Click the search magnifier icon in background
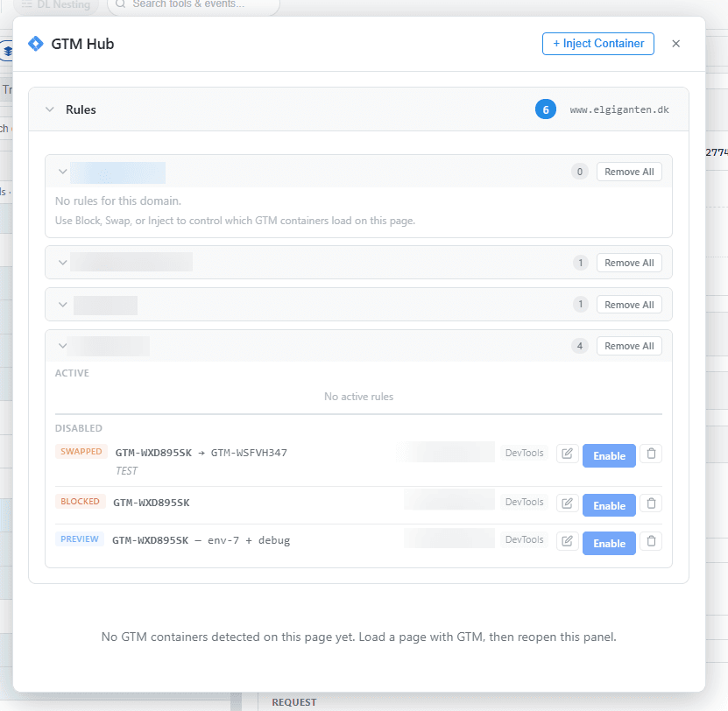 click(120, 4)
